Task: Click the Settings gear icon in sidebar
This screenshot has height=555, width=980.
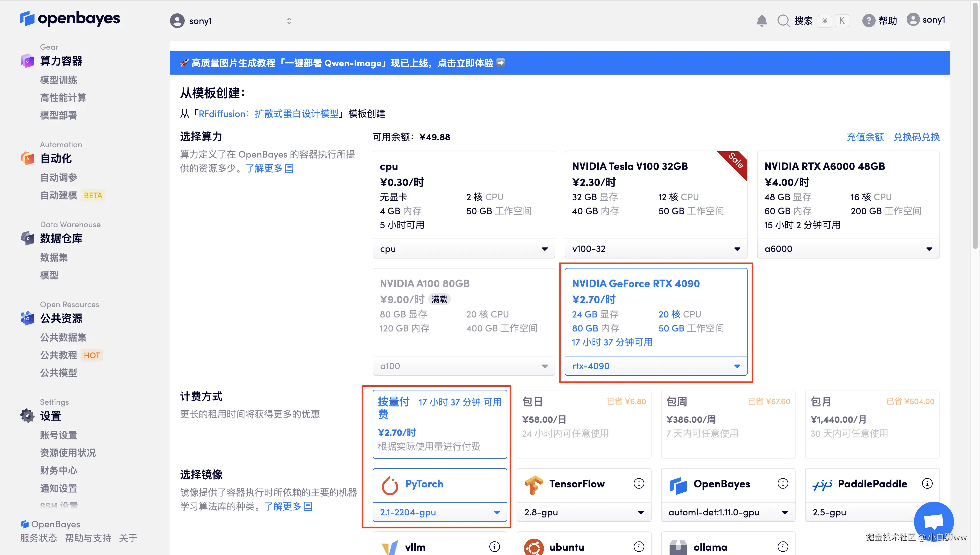Action: 27,415
